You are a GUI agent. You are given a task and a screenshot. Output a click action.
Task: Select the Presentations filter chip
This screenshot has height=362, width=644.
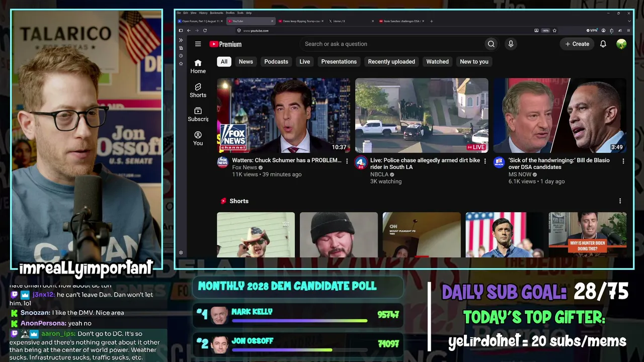coord(339,62)
